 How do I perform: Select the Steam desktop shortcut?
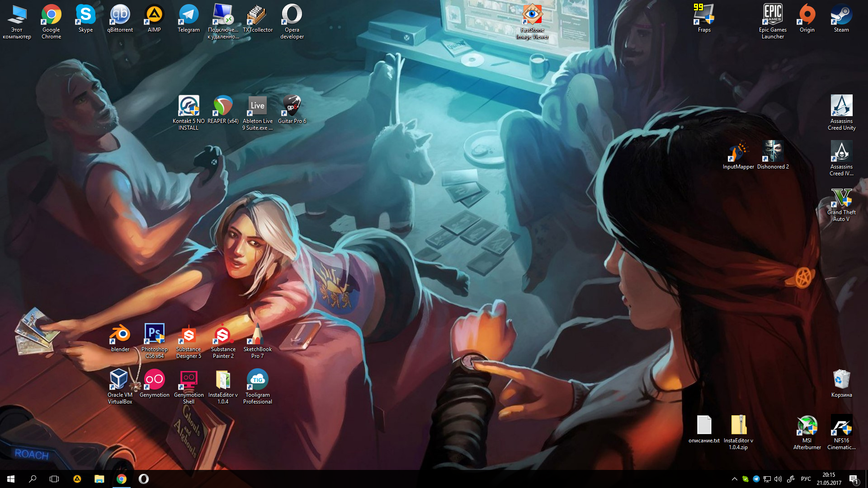point(841,19)
